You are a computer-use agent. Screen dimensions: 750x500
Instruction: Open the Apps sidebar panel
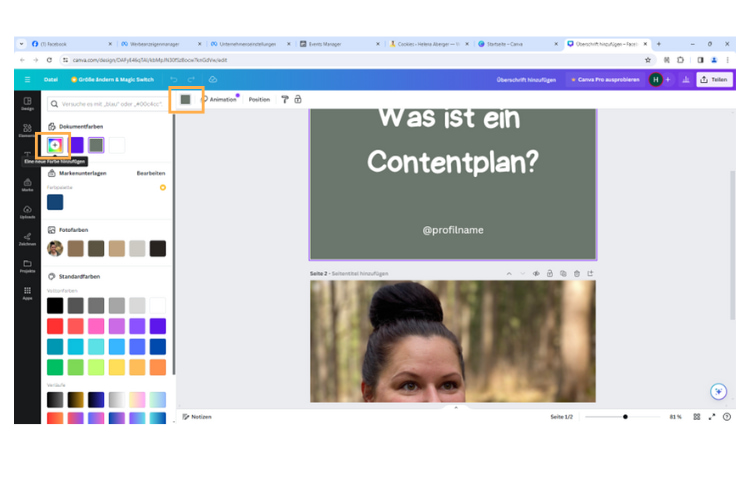click(x=27, y=293)
